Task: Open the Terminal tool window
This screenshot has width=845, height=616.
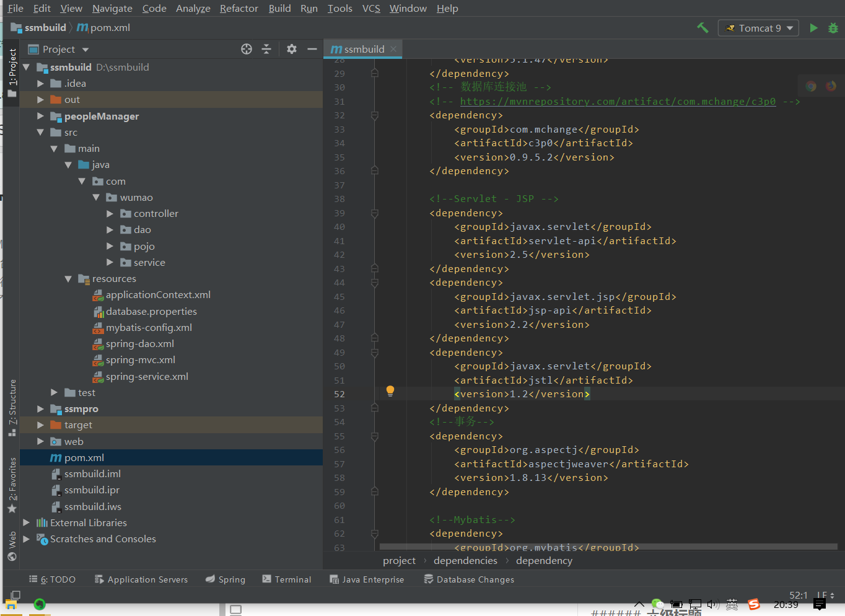Action: tap(287, 579)
